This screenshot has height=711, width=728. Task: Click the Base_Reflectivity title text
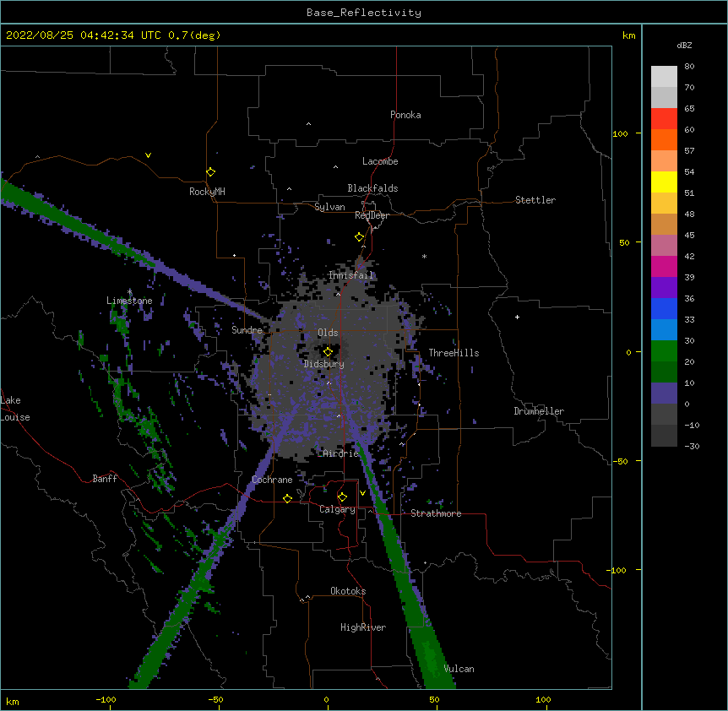coord(364,13)
